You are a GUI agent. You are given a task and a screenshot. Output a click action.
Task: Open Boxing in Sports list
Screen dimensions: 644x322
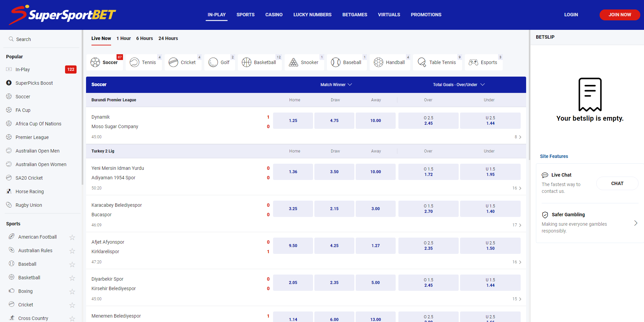pyautogui.click(x=25, y=291)
